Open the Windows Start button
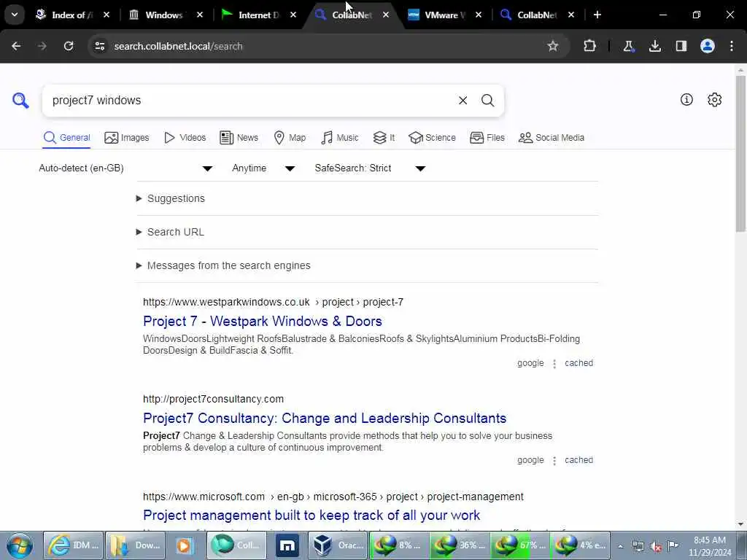The height and width of the screenshot is (560, 747). tap(20, 545)
